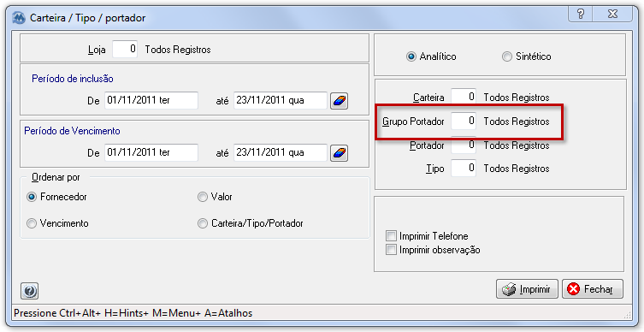Click the Tipo code field
This screenshot has height=332, width=644.
[x=464, y=168]
